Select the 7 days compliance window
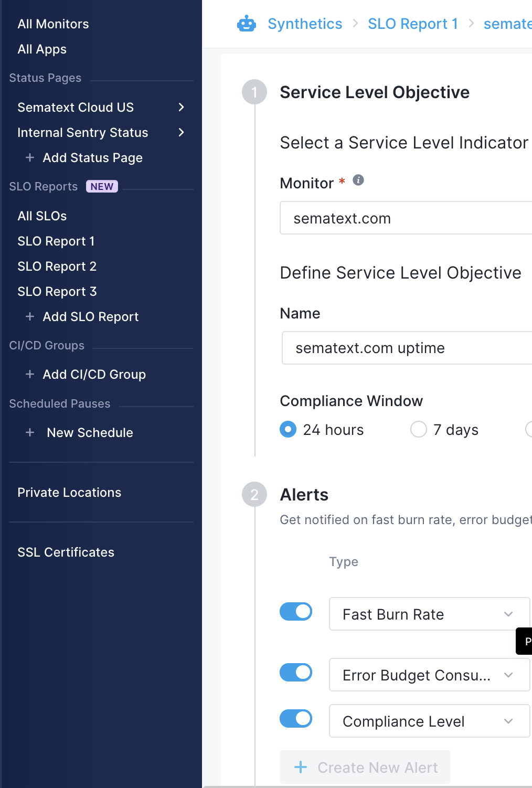The height and width of the screenshot is (788, 532). 419,429
